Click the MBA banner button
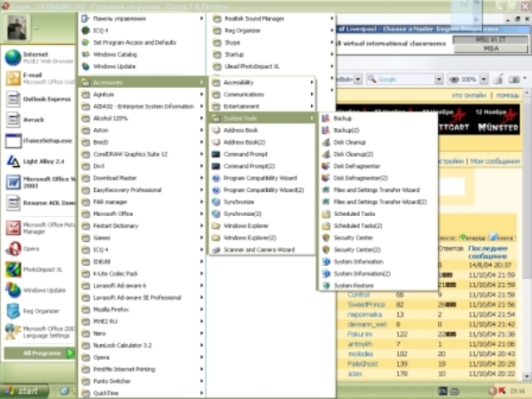This screenshot has height=399, width=532. [490, 48]
